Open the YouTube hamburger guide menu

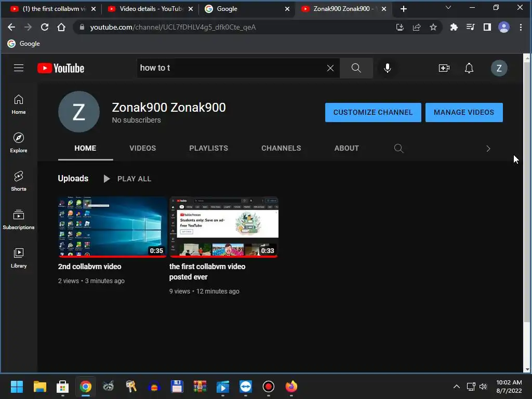point(19,68)
